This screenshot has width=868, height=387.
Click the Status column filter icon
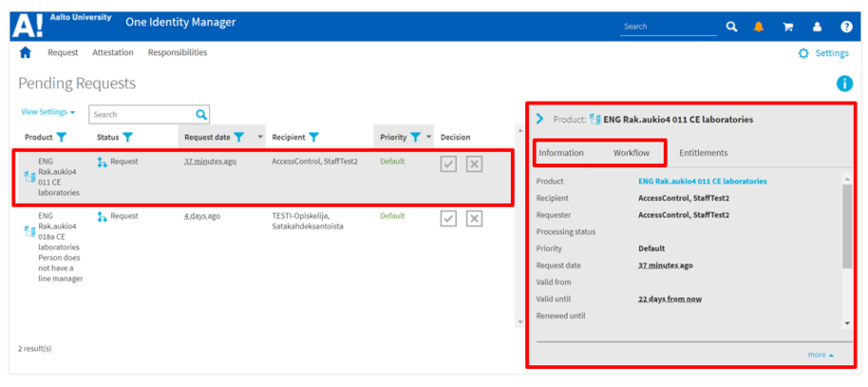coord(127,137)
